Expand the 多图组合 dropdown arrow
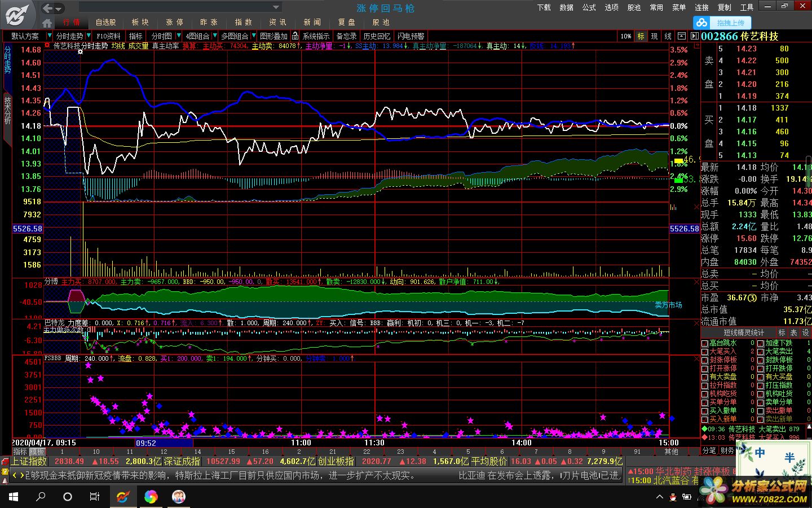Viewport: 812px width, 508px height. coord(254,36)
